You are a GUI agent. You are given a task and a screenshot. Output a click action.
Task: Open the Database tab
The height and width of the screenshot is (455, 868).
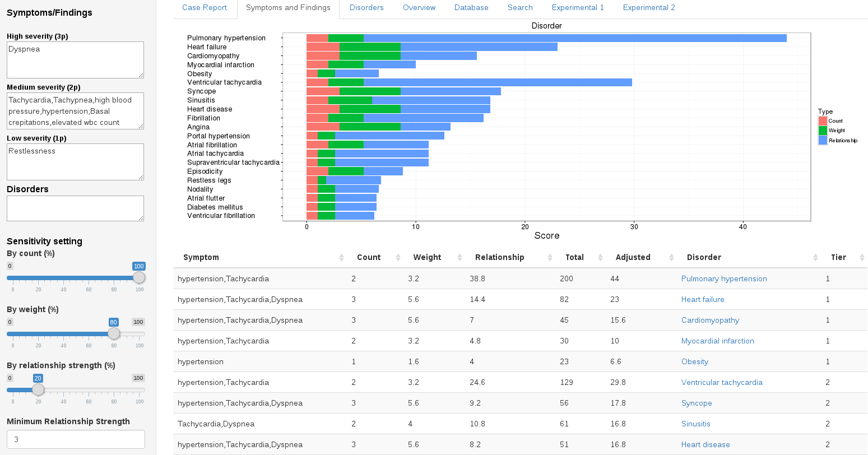tap(471, 8)
